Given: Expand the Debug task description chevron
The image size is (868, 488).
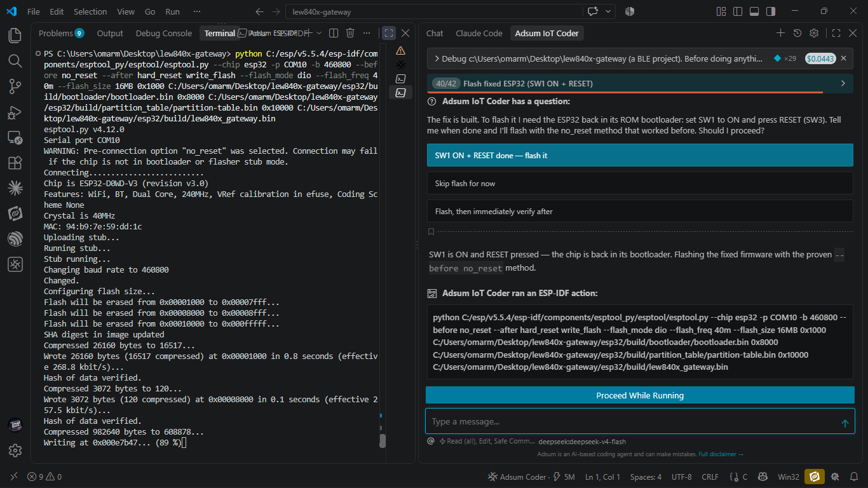Looking at the screenshot, I should click(437, 58).
